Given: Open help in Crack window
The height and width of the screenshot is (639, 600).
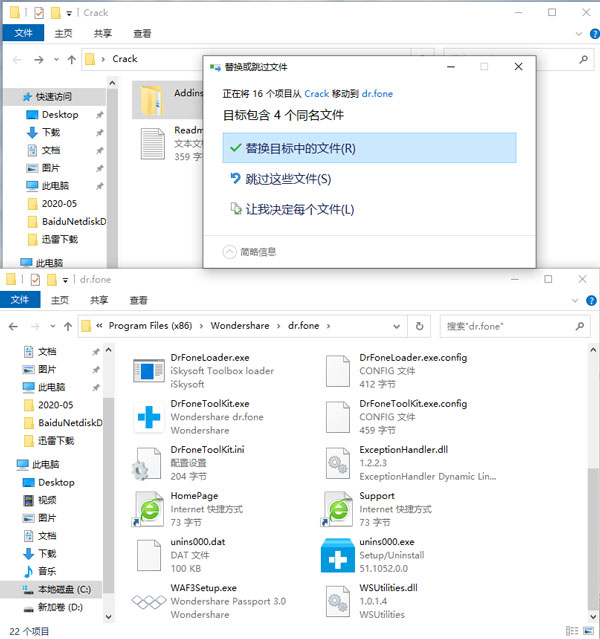Looking at the screenshot, I should tap(595, 34).
